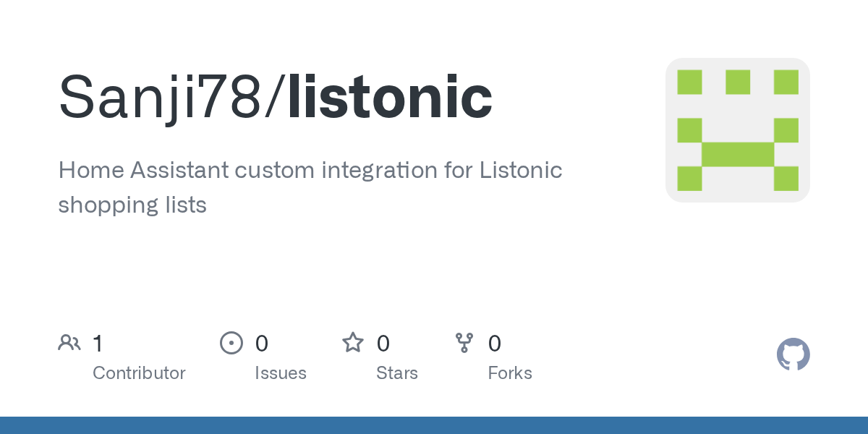Viewport: 868px width, 434px height.
Task: Click the zero count above Stars
Action: tap(383, 344)
